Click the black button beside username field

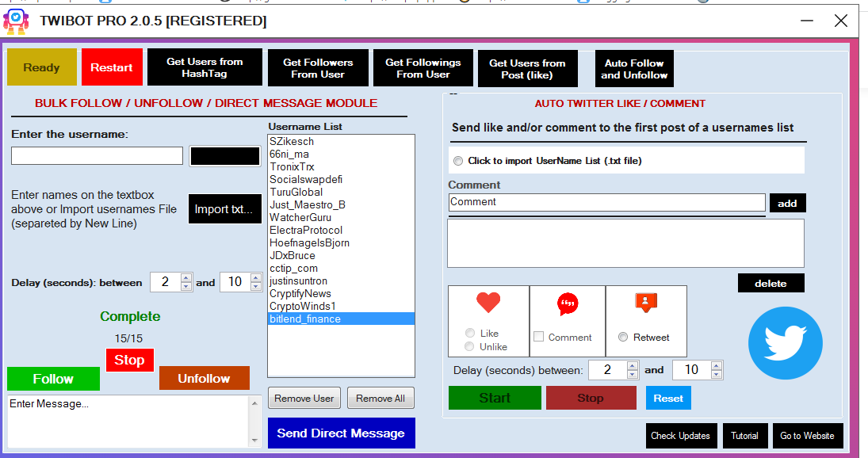[225, 156]
